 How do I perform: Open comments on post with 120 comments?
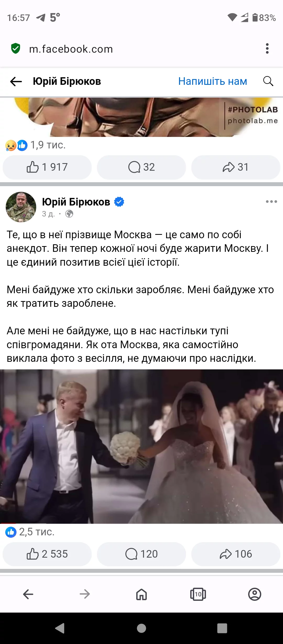[x=141, y=554]
